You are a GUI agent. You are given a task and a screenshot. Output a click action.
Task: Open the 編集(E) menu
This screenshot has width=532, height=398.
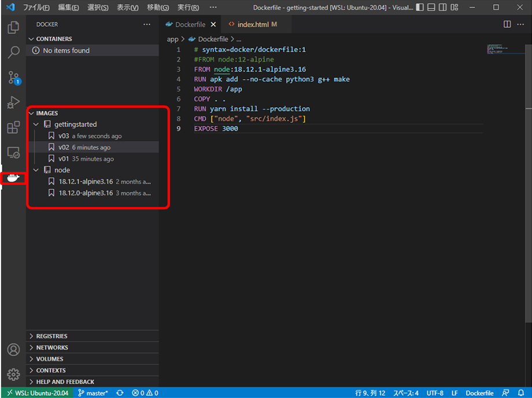68,7
